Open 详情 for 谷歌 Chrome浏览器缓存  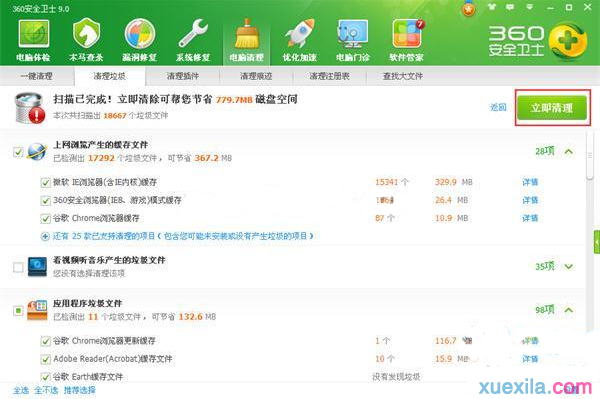[530, 218]
